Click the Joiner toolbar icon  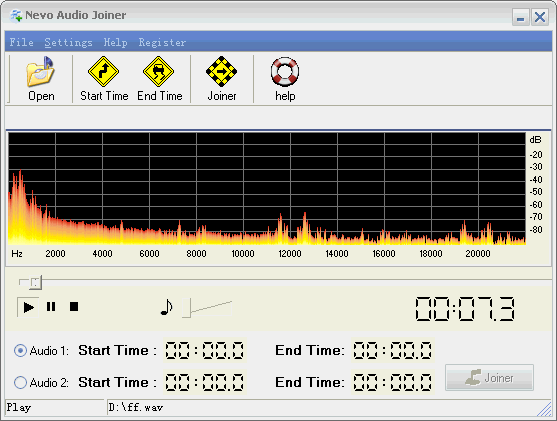[x=222, y=79]
